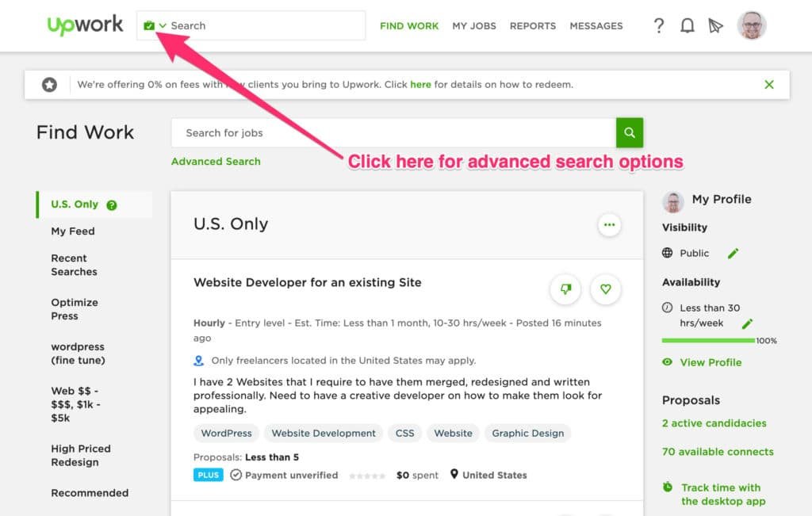Click the Search for jobs field
812x516 pixels.
coord(393,133)
